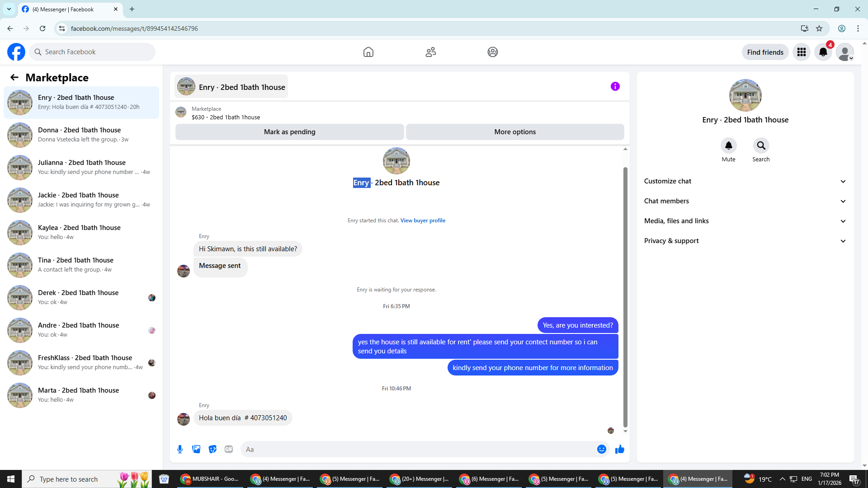Click the chat scrollbar down arrow
Screen dimensions: 868x488
tap(625, 431)
